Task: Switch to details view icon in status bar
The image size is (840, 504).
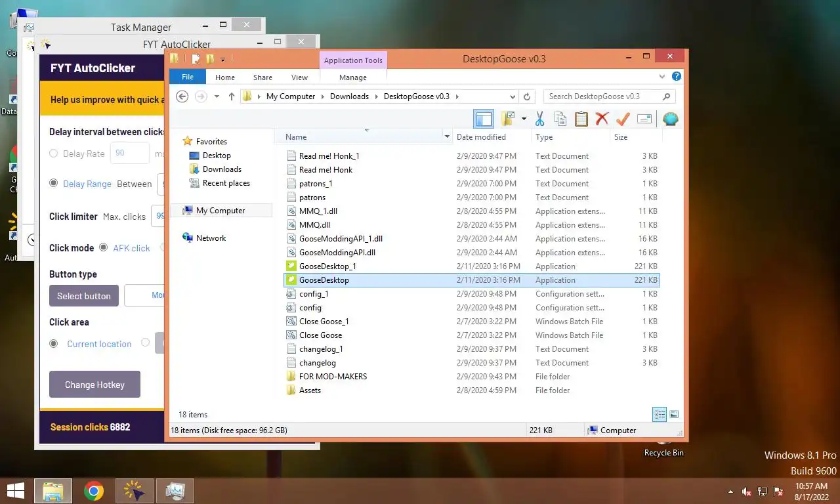Action: [x=660, y=414]
